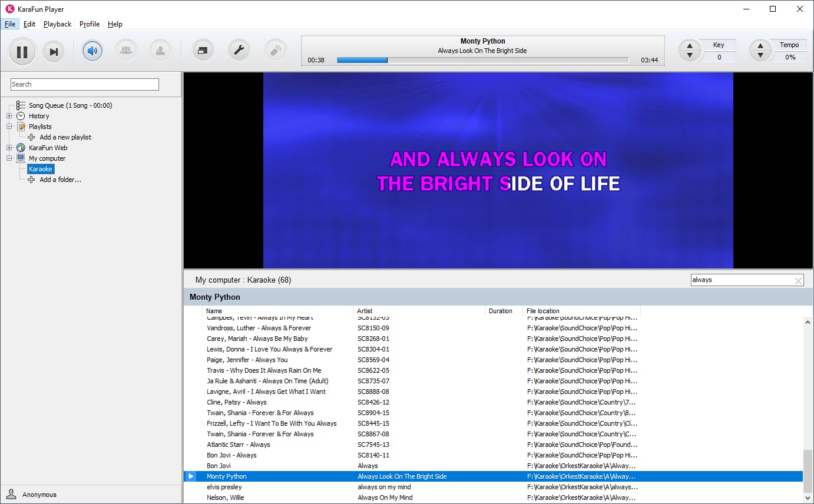
Task: Click Add a folder… entry
Action: [60, 180]
